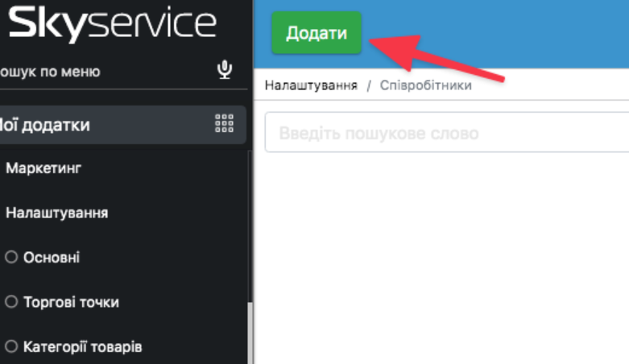Go to Налаштування in the breadcrumb

[x=311, y=85]
